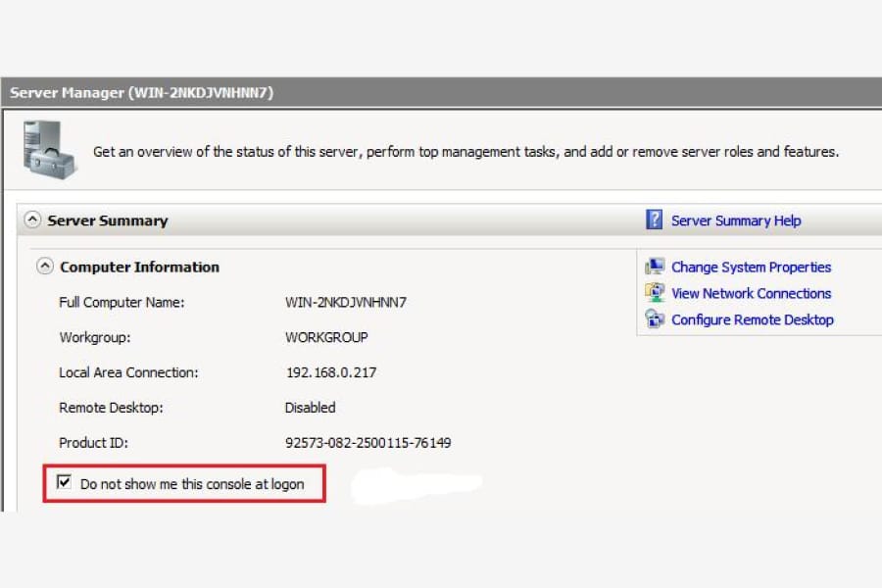The image size is (882, 588).
Task: Click the View Network Connections icon
Action: point(655,293)
